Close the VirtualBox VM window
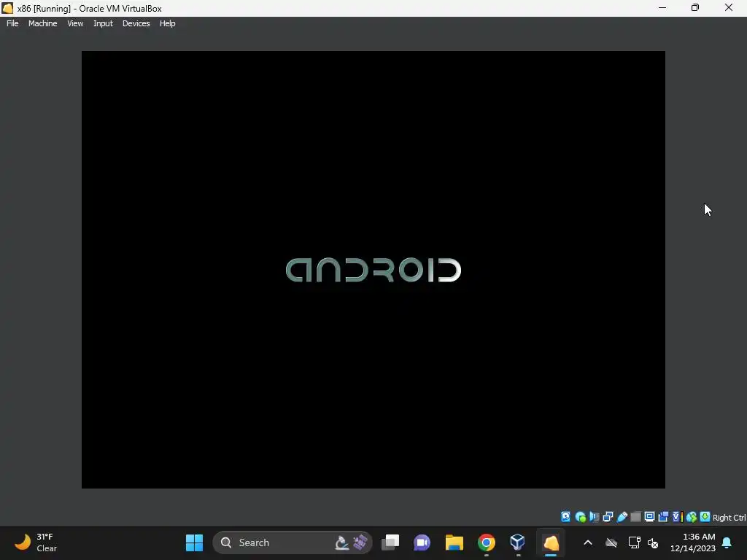Screen dimensions: 747x560 (729, 8)
